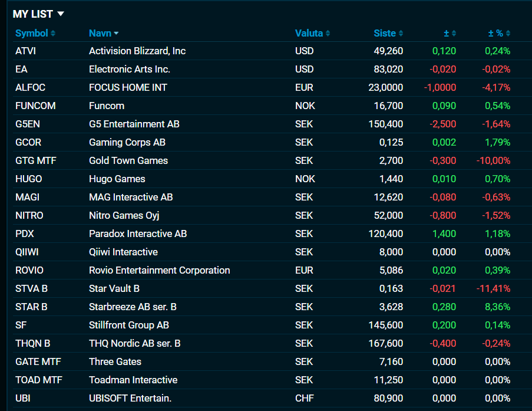This screenshot has height=411, width=532.
Task: Click the TOAD MTF symbol
Action: tap(39, 380)
